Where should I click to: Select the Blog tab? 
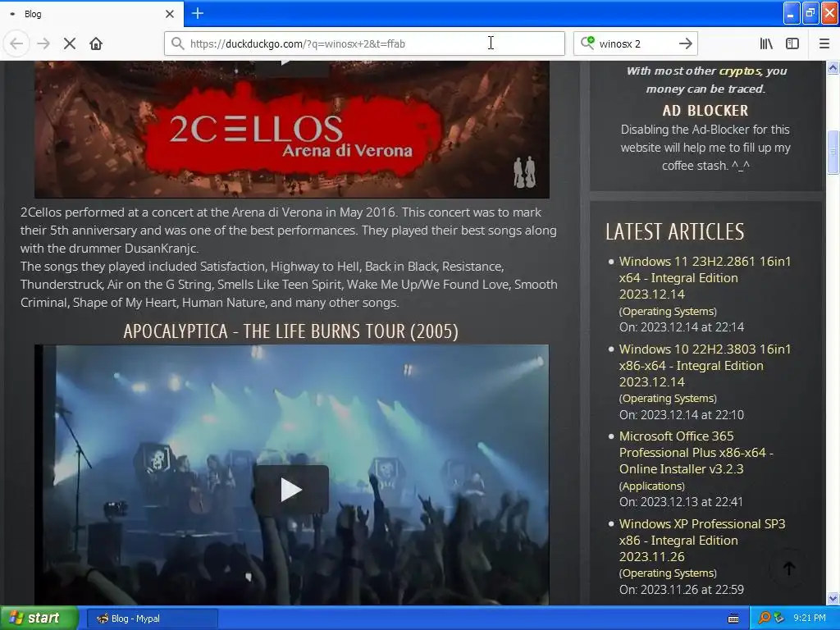click(x=92, y=14)
